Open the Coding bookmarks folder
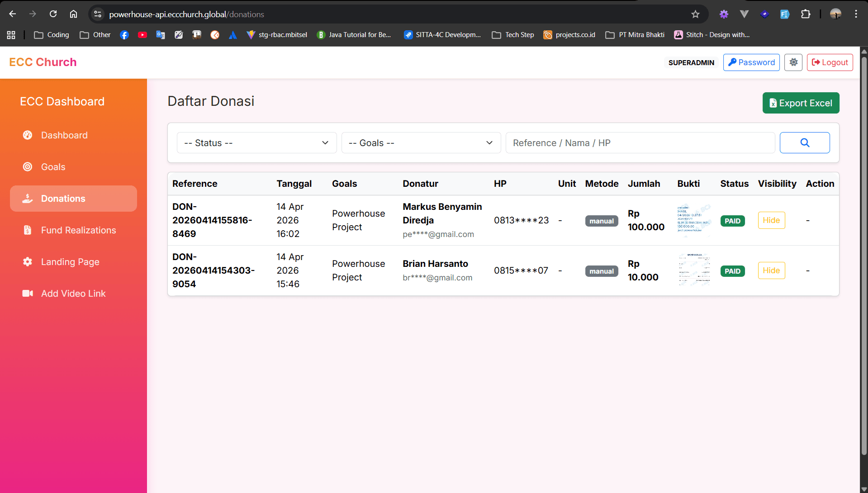The height and width of the screenshot is (493, 868). (52, 35)
